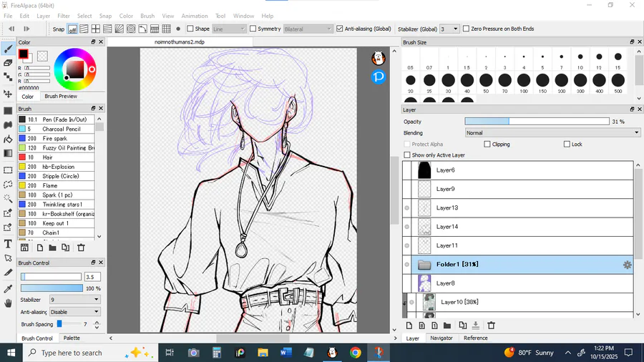
Task: Toggle Anti-aliasing (Global) checkbox
Action: pos(340,29)
